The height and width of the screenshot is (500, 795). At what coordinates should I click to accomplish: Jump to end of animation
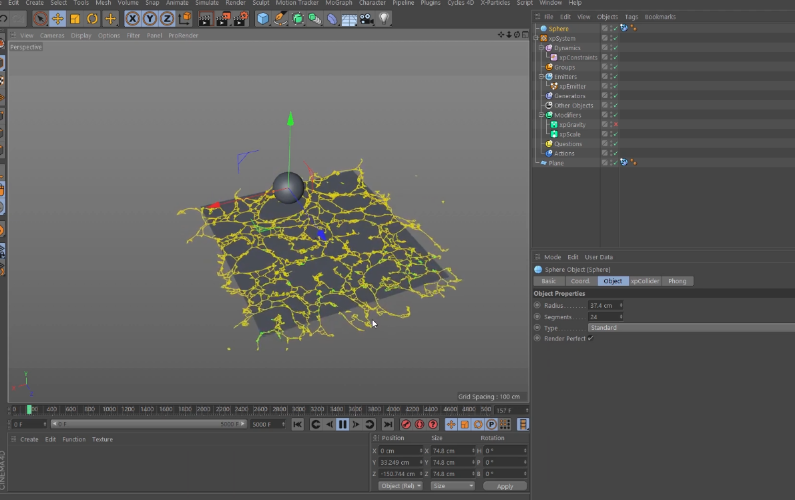[x=388, y=424]
